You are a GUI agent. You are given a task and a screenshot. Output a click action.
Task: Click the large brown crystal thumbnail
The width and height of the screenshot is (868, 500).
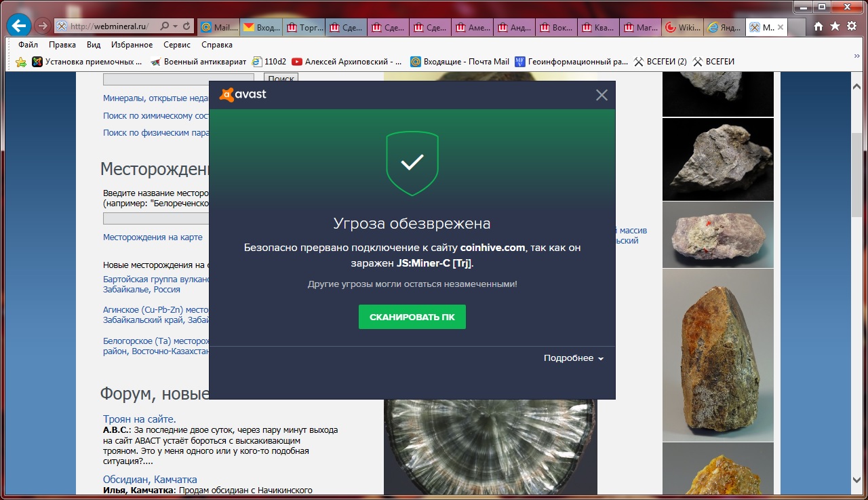tap(718, 355)
